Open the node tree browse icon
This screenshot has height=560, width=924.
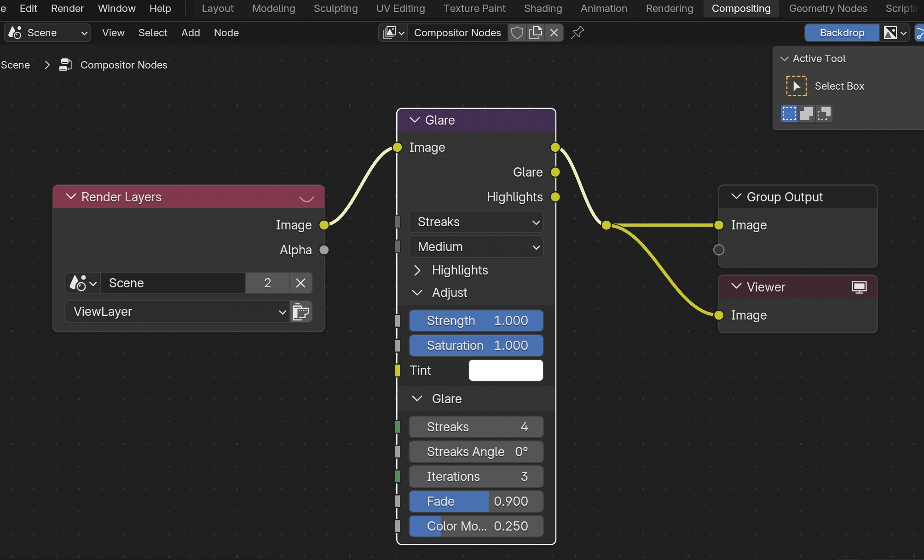pyautogui.click(x=393, y=33)
